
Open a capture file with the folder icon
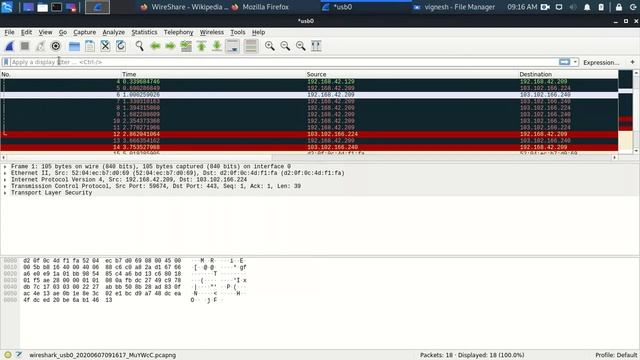[74, 46]
